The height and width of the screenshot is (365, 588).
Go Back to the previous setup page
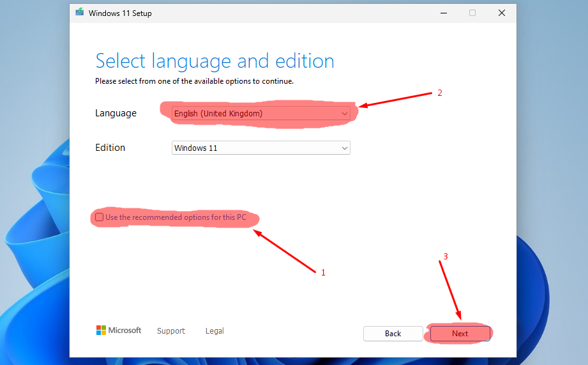point(393,334)
